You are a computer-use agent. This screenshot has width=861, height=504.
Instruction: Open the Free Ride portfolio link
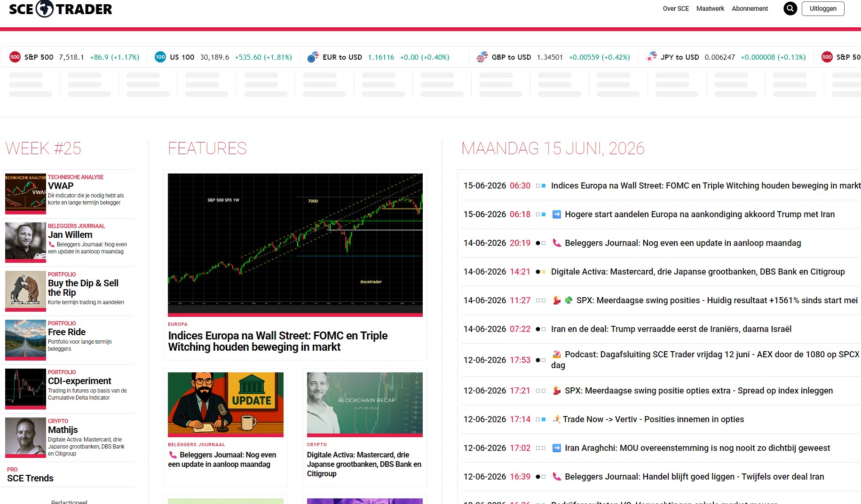[67, 332]
